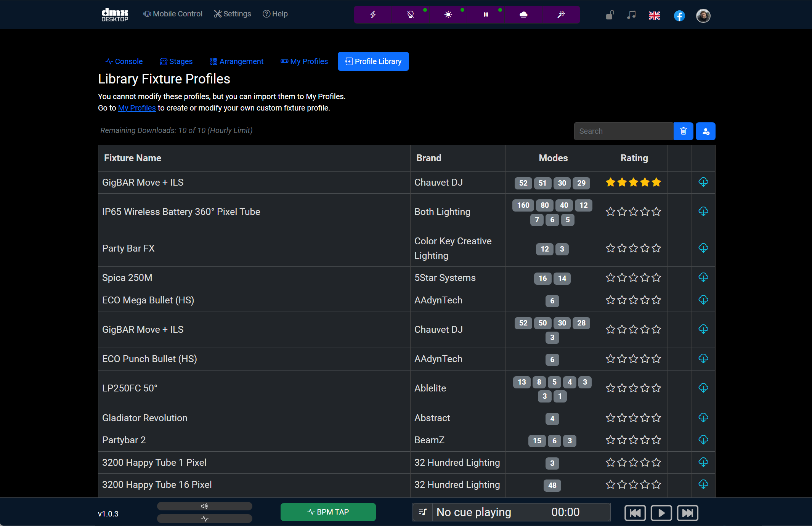Image resolution: width=812 pixels, height=526 pixels.
Task: Click the unlock padlock icon
Action: click(x=610, y=15)
